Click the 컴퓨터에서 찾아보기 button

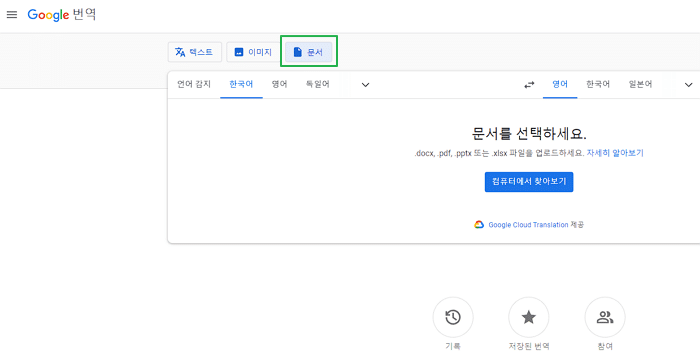[x=529, y=182]
